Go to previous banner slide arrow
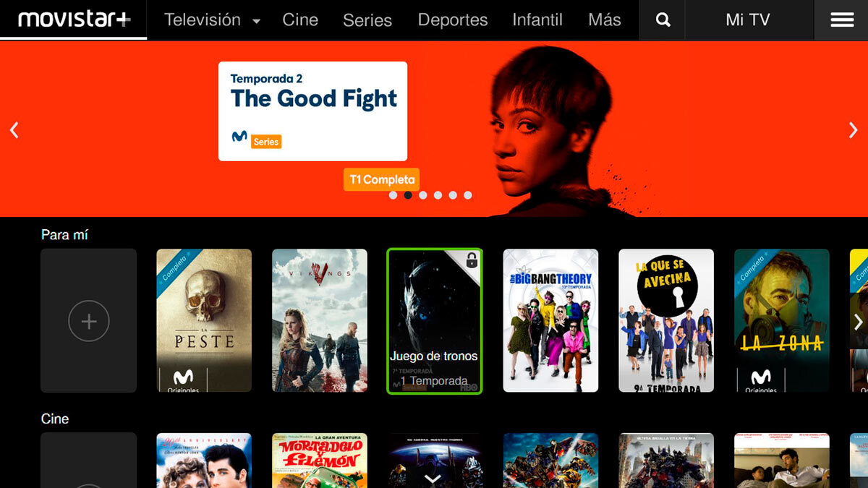The image size is (868, 488). 14,129
